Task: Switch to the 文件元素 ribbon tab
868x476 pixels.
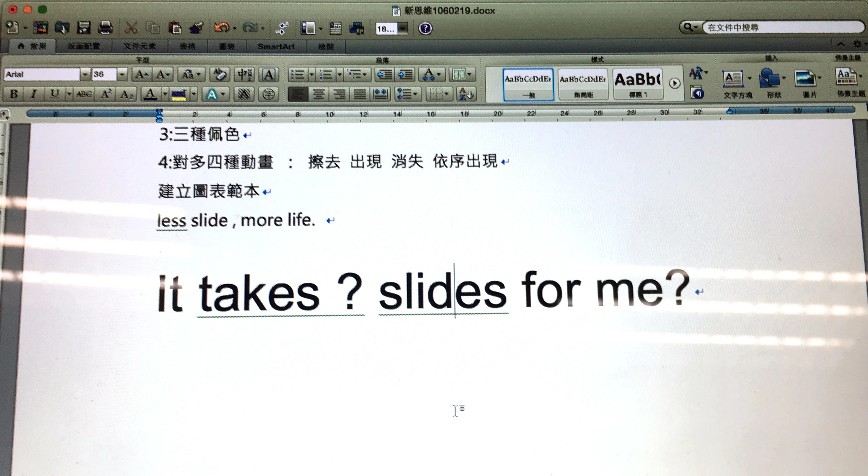Action: click(139, 46)
